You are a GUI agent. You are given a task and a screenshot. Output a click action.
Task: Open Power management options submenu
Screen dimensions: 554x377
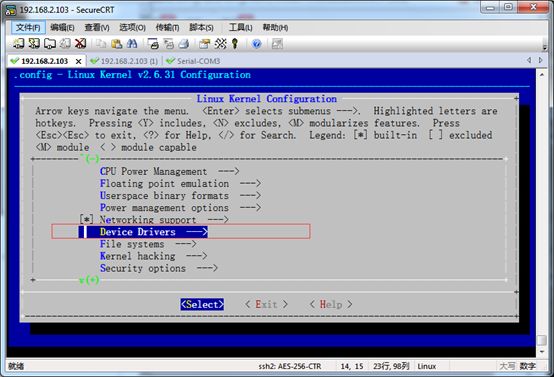[x=180, y=207]
